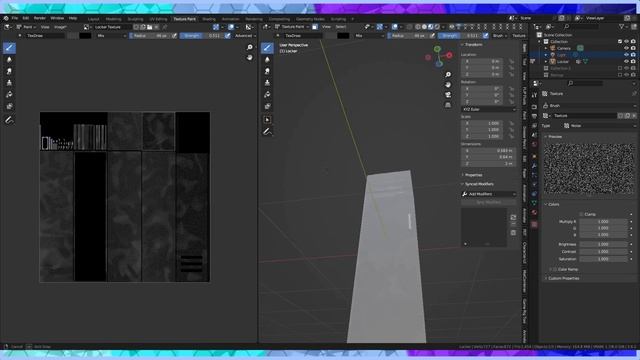This screenshot has height=360, width=640.
Task: Click the green Y axis on navigation gizmo
Action: (x=438, y=49)
